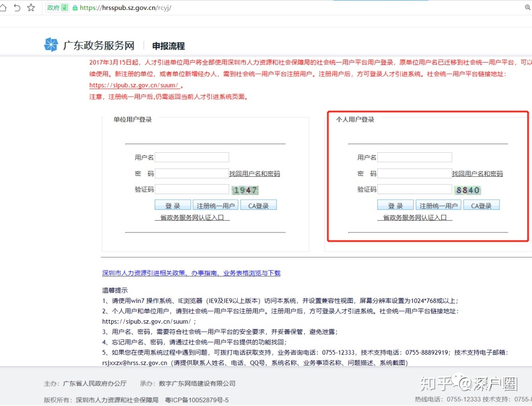
Task: Click the 单位用户登录 panel title
Action: pyautogui.click(x=133, y=120)
